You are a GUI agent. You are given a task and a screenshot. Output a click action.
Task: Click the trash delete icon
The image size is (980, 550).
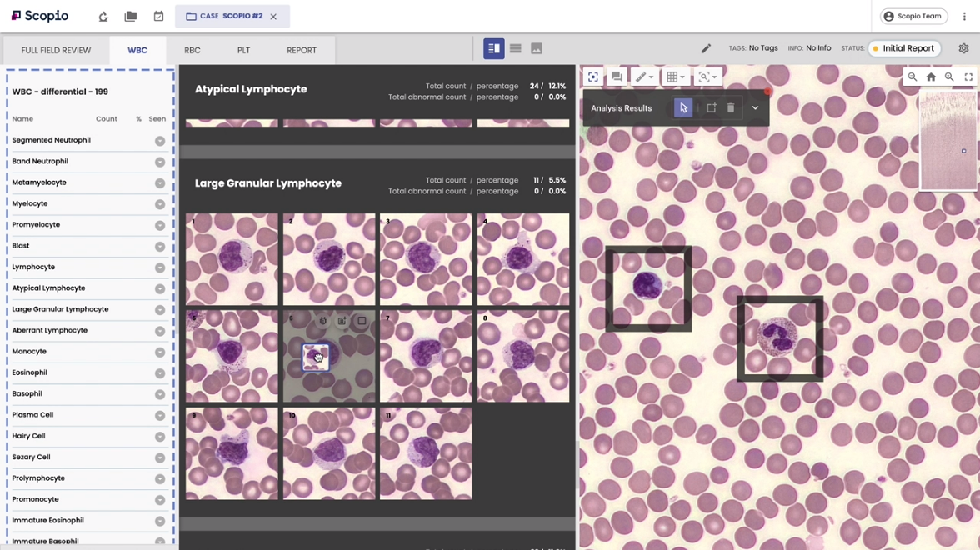tap(731, 108)
